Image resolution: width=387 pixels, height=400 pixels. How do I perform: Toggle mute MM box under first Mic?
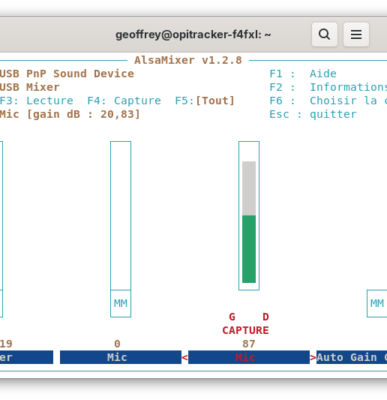tap(121, 303)
